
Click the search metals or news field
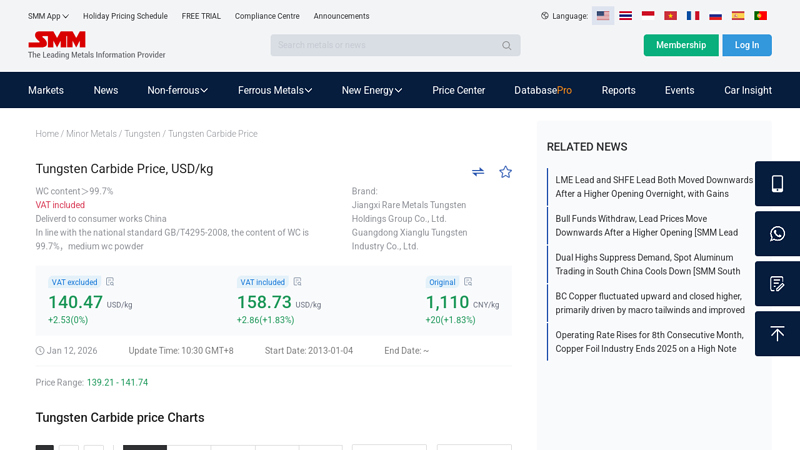(x=385, y=46)
